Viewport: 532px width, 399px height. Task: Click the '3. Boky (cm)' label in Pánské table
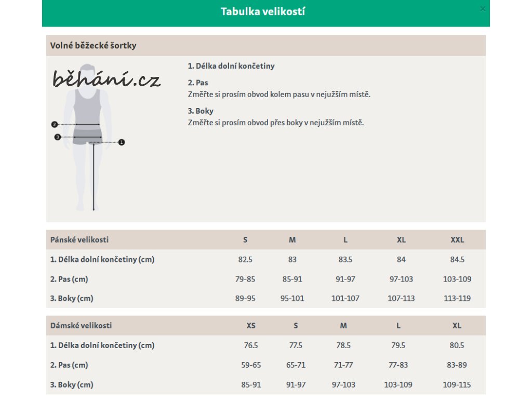click(72, 298)
